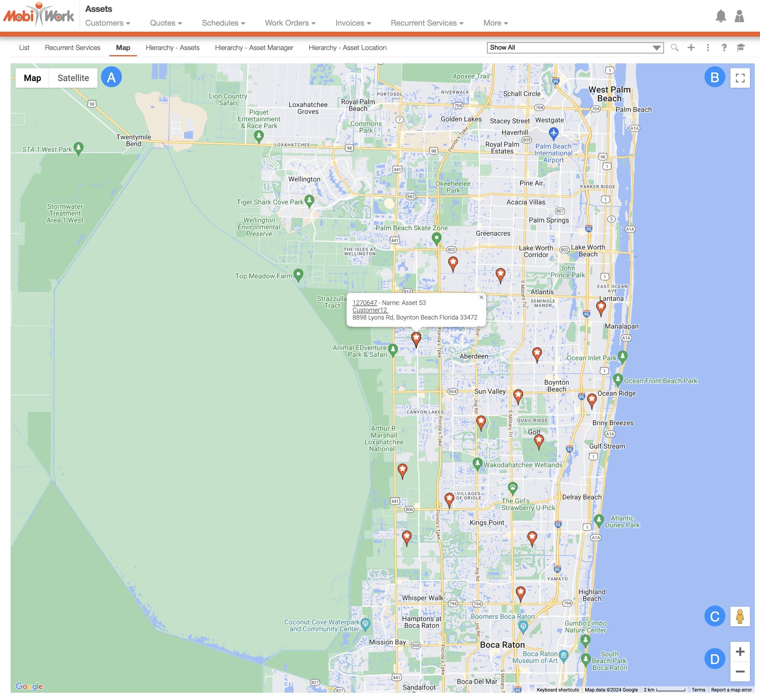Close the Asset 53 info popup
This screenshot has width=760, height=700.
coord(481,297)
